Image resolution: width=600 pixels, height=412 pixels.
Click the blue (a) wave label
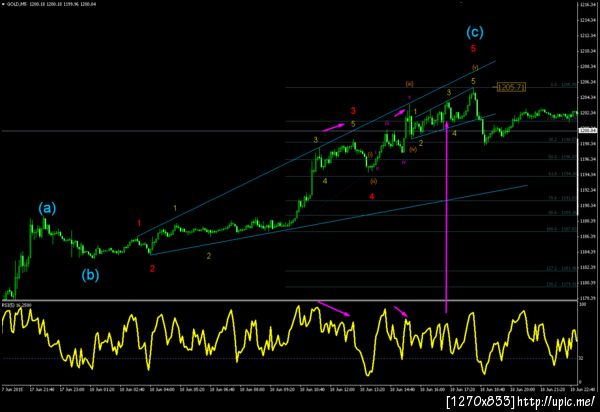coord(47,209)
